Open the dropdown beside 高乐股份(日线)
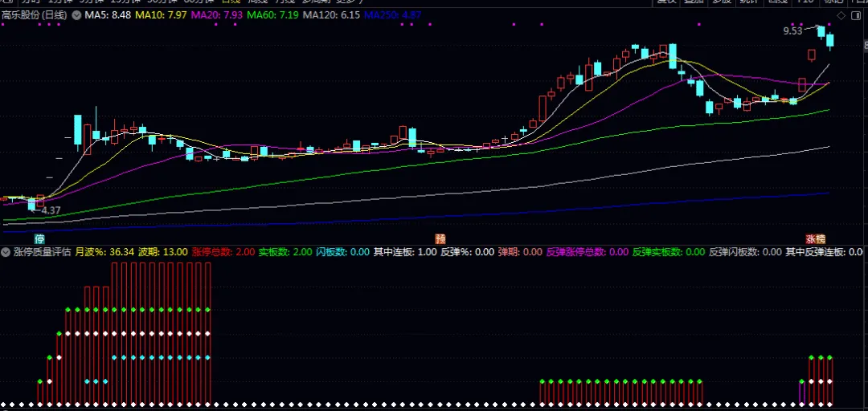 (x=76, y=15)
